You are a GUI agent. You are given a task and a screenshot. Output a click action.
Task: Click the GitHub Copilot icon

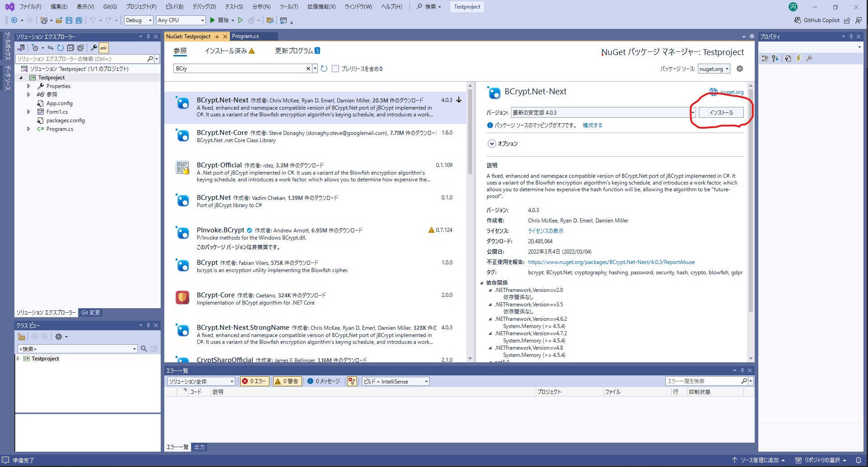pyautogui.click(x=798, y=20)
